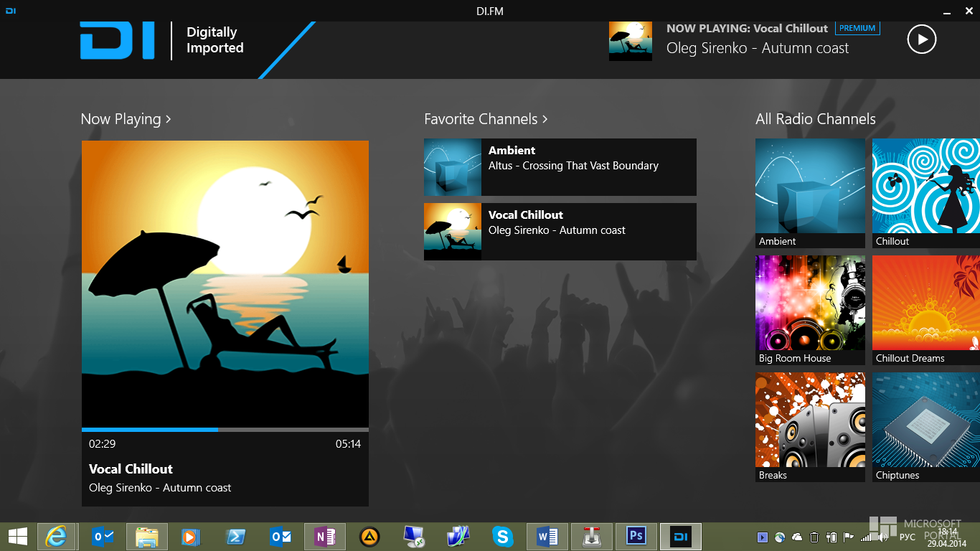This screenshot has height=551, width=980.
Task: Click the 'NOW PLAYING: Vocal Chillout' header text
Action: coord(747,29)
